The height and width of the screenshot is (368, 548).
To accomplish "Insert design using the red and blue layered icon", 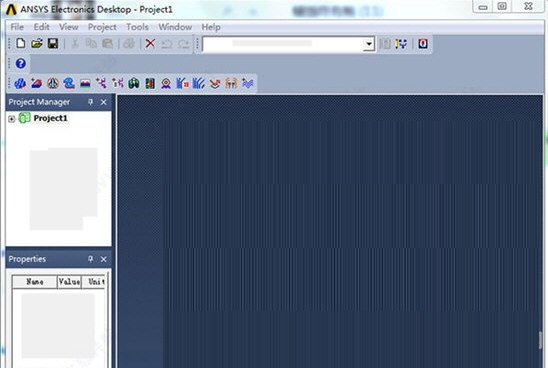I will tap(36, 84).
